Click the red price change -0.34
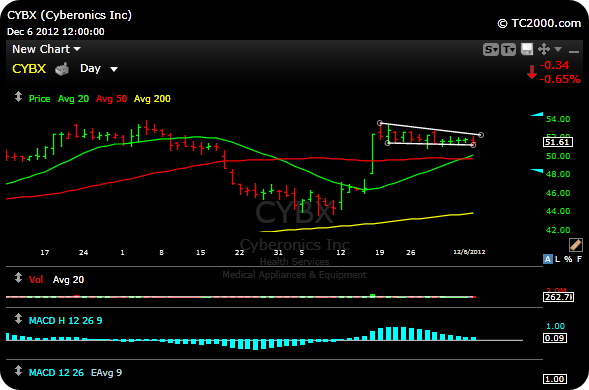The width and height of the screenshot is (589, 390). pos(554,65)
